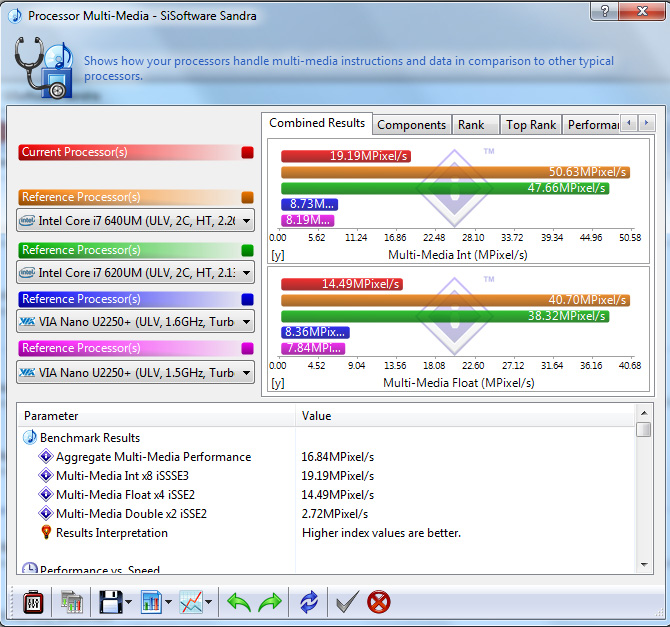Toggle the green Reference Processor color box
670x627 pixels.
point(247,250)
